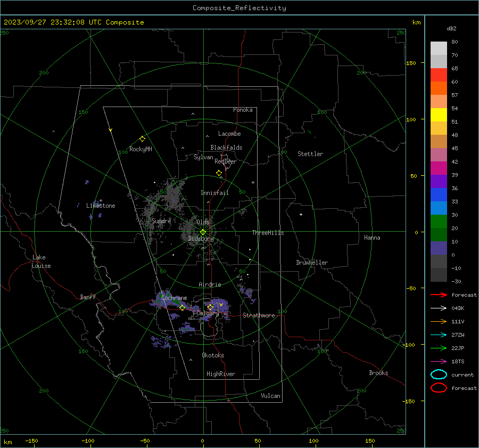Click the orange 111V arrow in legend
The width and height of the screenshot is (479, 448).
[439, 321]
